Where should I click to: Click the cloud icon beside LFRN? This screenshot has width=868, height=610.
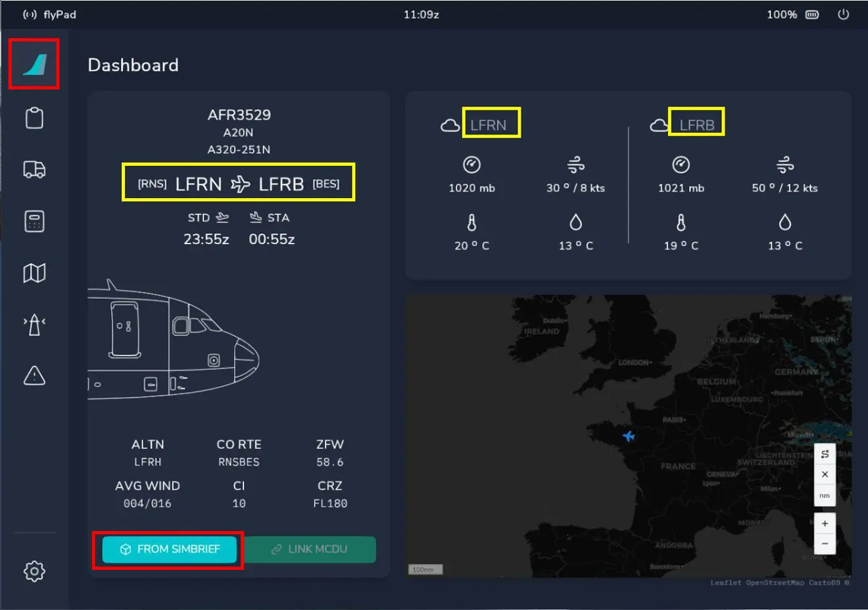coord(450,125)
